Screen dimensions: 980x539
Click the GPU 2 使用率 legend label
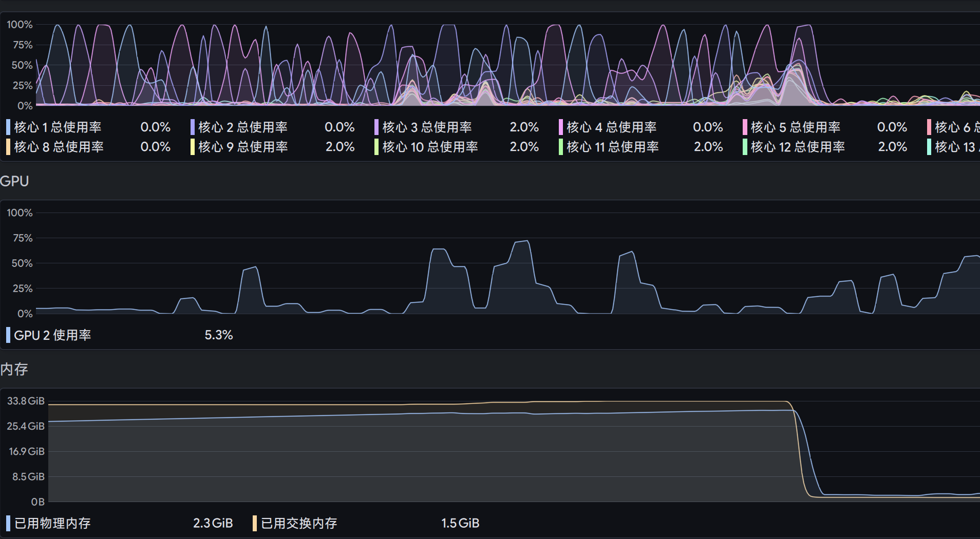[x=52, y=335]
